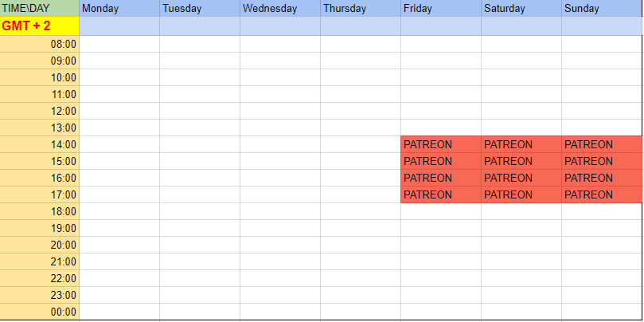Click the TIME\DAY header cell
The width and height of the screenshot is (644, 322).
pyautogui.click(x=40, y=8)
